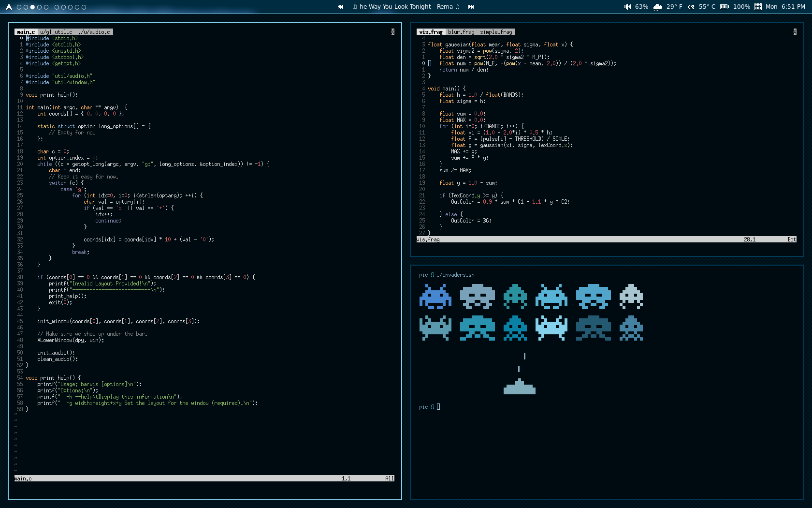
Task: Skip to the next music track
Action: tap(471, 7)
